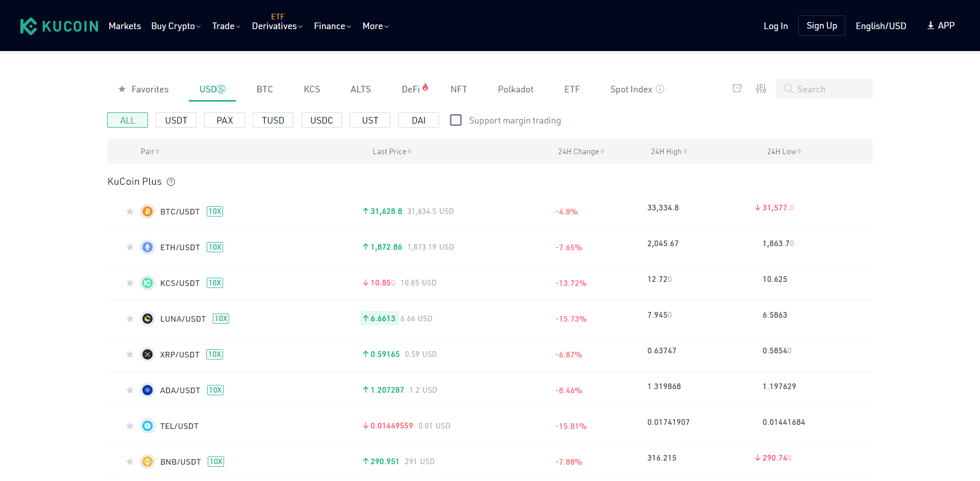The height and width of the screenshot is (481, 980).
Task: Click the KuCoin logo
Action: point(59,26)
